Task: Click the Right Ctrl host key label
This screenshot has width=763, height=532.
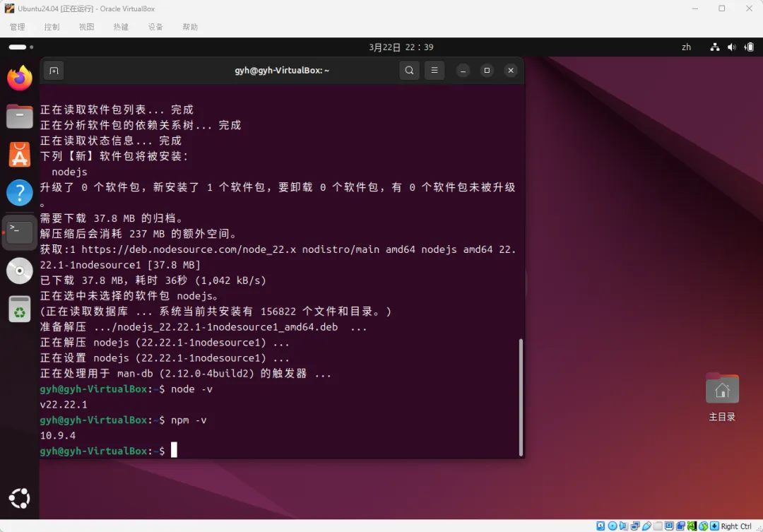Action: [735, 526]
